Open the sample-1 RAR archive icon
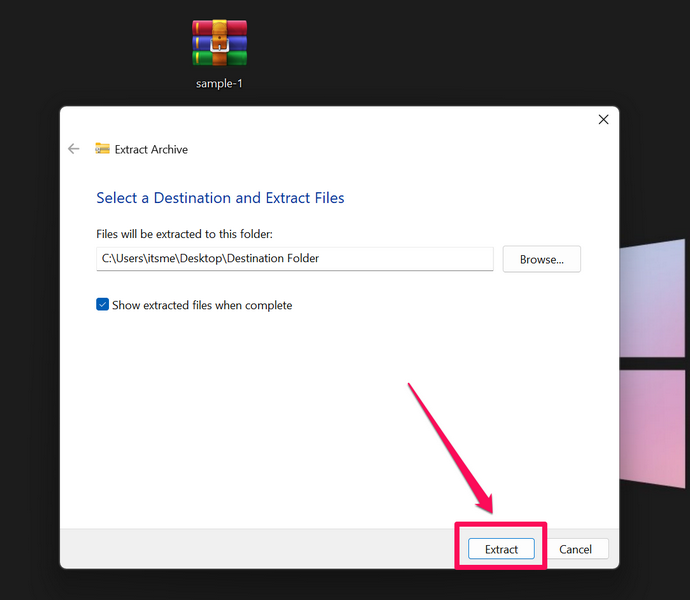This screenshot has width=690, height=600. coord(219,42)
